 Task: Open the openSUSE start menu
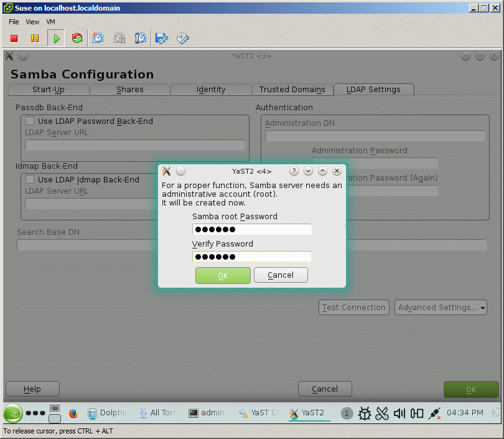point(13,413)
